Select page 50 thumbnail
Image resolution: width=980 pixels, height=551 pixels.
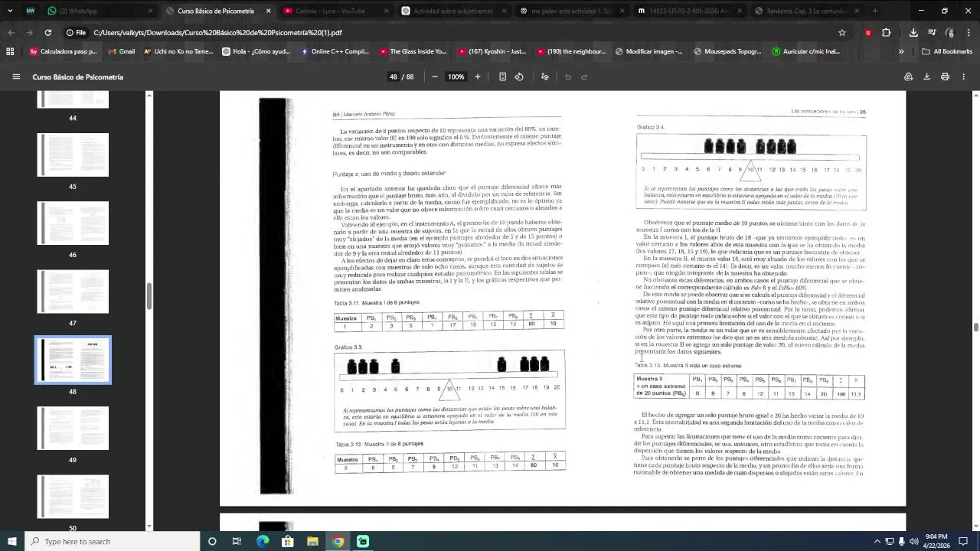point(73,496)
